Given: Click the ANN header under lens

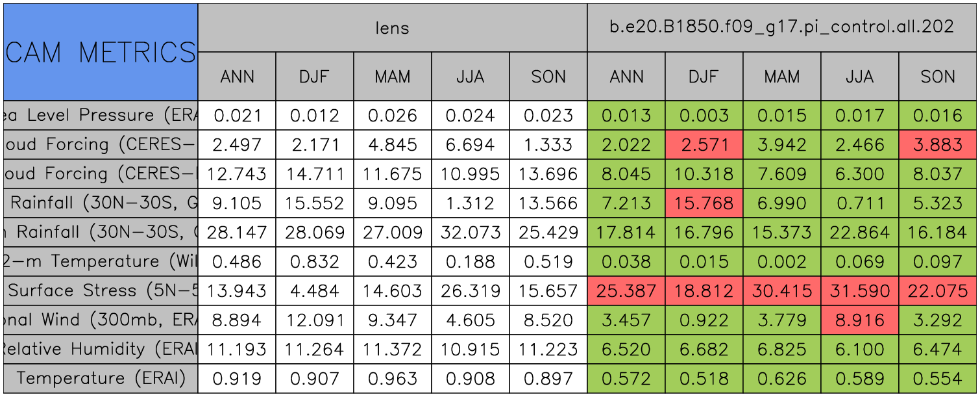Looking at the screenshot, I should (237, 77).
